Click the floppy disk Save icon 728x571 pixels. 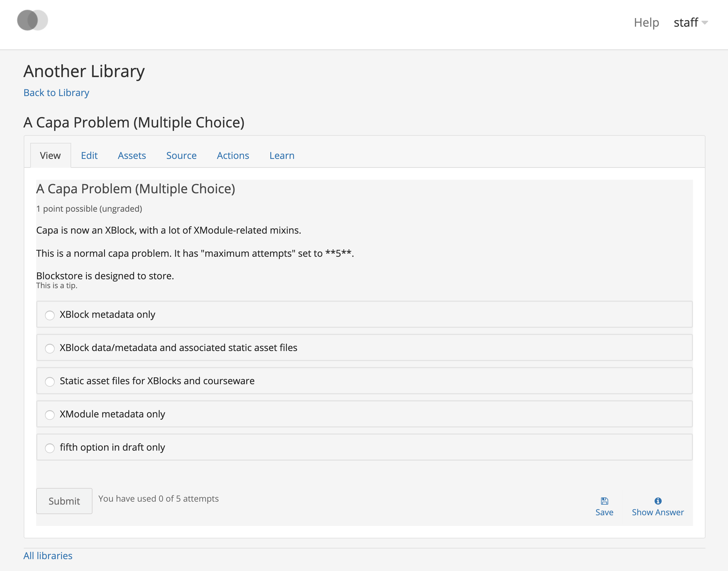click(604, 501)
